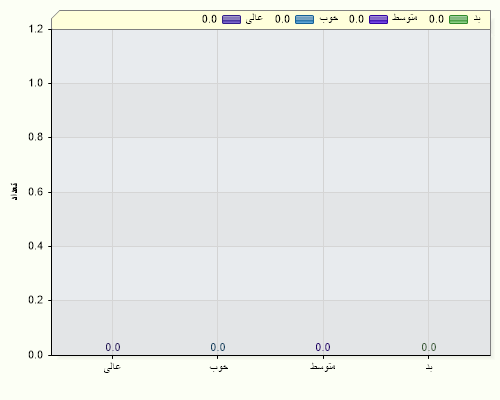
Task: Click the 0.6 tick on y-axis
Action: point(36,192)
